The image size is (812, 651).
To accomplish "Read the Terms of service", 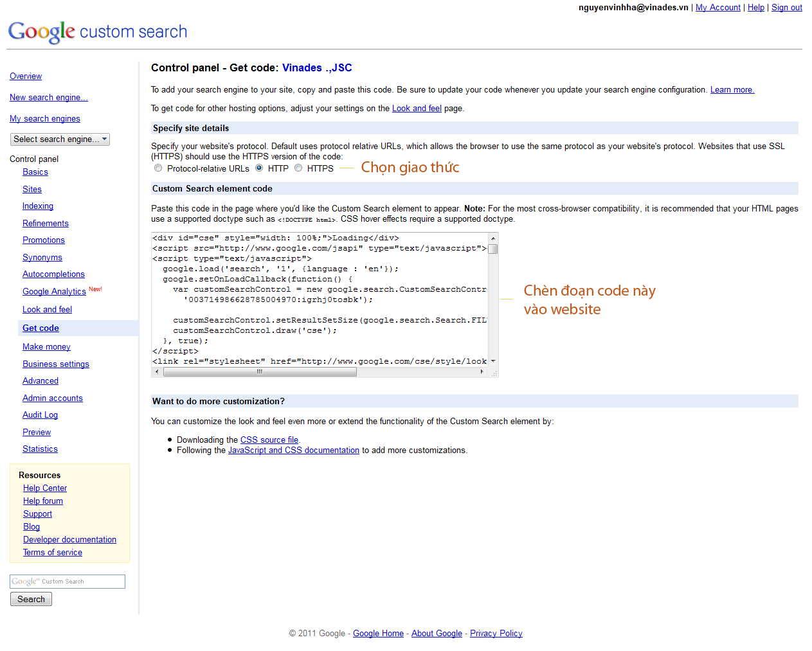I will 53,553.
